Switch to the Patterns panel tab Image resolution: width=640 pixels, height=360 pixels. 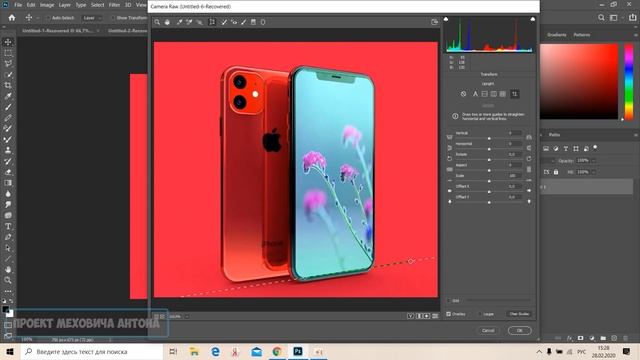tap(582, 35)
